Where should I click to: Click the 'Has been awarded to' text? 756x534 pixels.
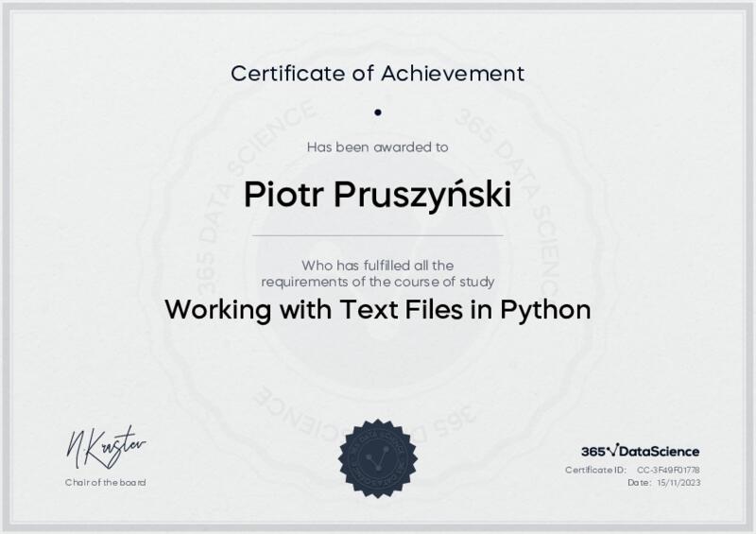pos(378,146)
